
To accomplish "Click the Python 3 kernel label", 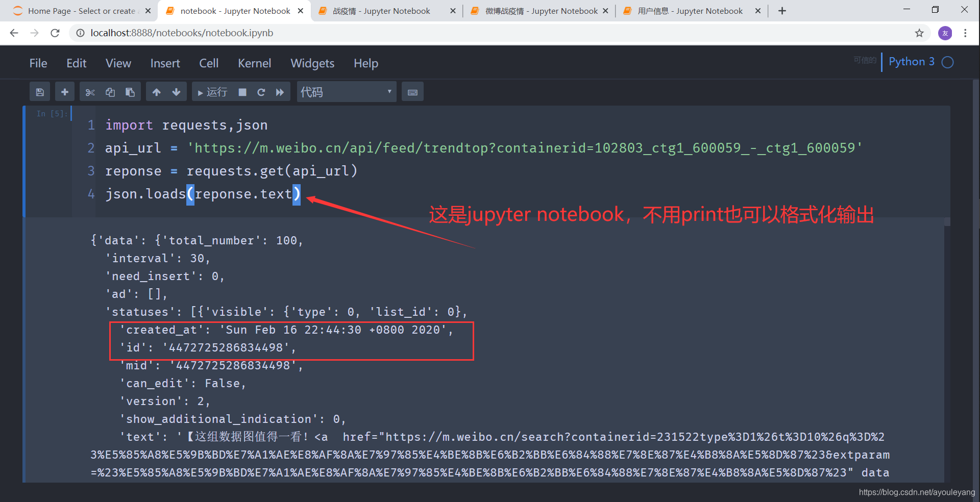I will click(912, 62).
